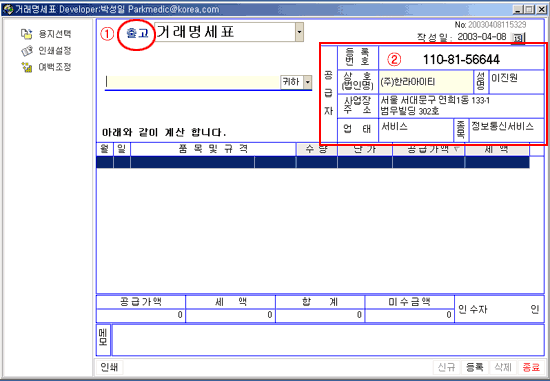The height and width of the screenshot is (381, 550).
Task: Open the 귀하 honorific dropdown arrow
Action: pyautogui.click(x=307, y=82)
